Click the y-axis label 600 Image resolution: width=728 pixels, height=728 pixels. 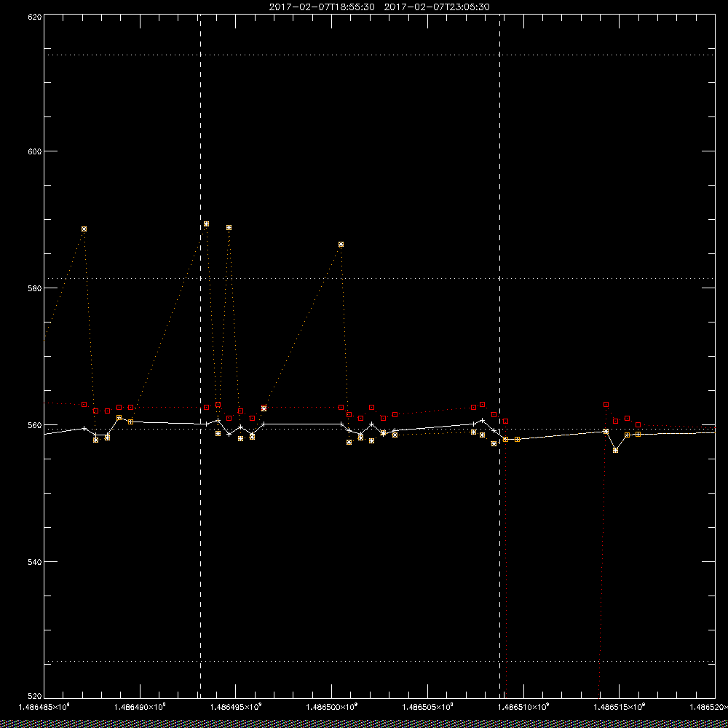click(35, 151)
